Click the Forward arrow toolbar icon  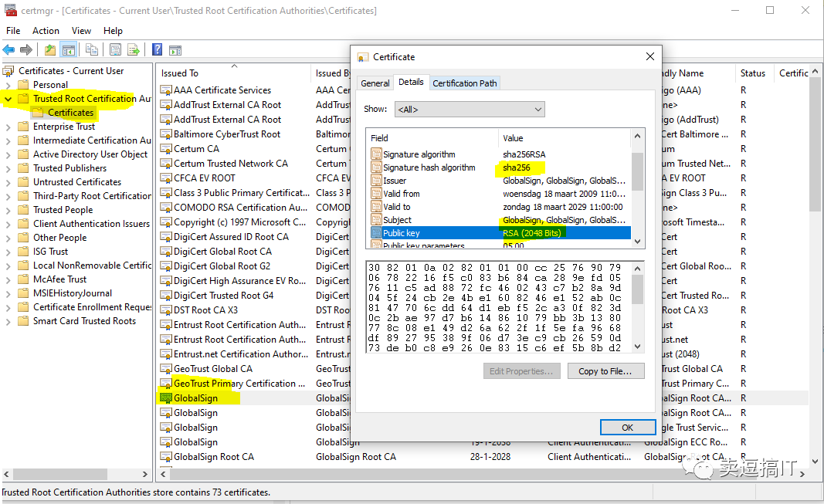point(25,50)
